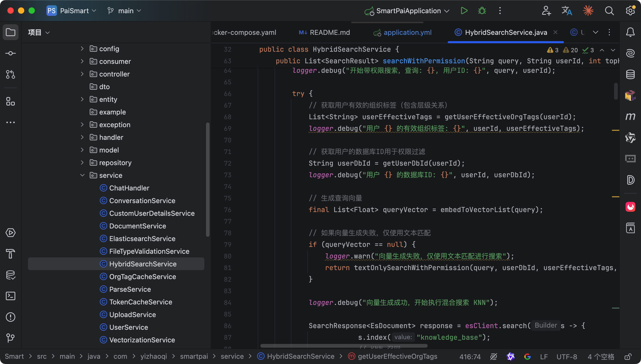The width and height of the screenshot is (641, 364).
Task: Open the Maven tool window
Action: pyautogui.click(x=630, y=117)
